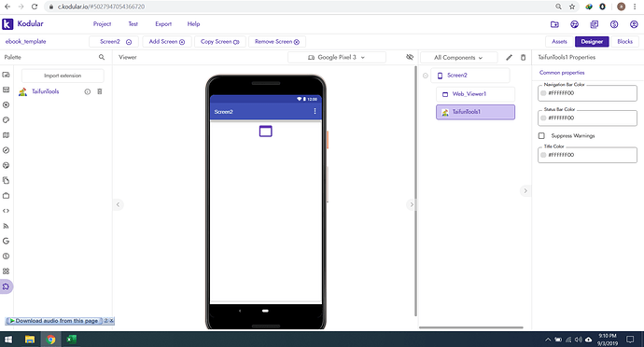644x347 pixels.
Task: Open the Help menu
Action: click(193, 24)
